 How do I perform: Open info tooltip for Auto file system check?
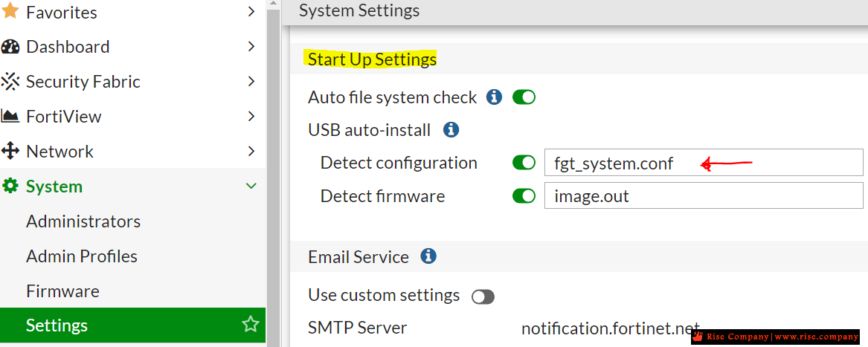(494, 97)
